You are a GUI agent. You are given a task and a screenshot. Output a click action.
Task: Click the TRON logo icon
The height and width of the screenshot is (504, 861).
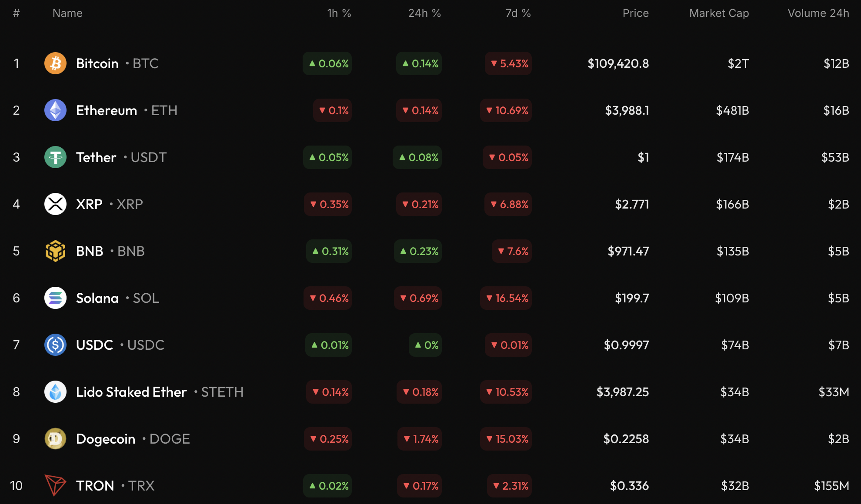coord(55,485)
